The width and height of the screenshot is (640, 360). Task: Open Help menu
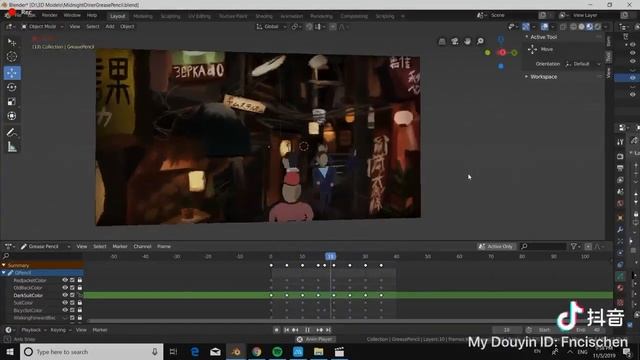pyautogui.click(x=92, y=15)
